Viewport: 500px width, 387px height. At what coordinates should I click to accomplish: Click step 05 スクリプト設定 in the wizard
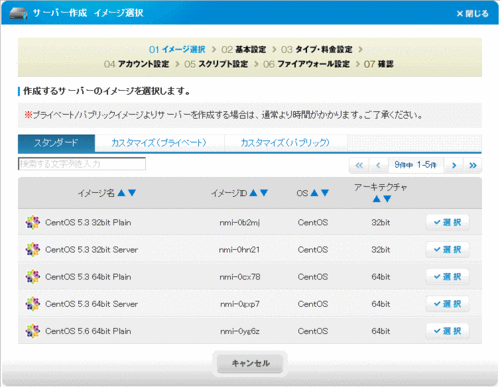point(216,64)
